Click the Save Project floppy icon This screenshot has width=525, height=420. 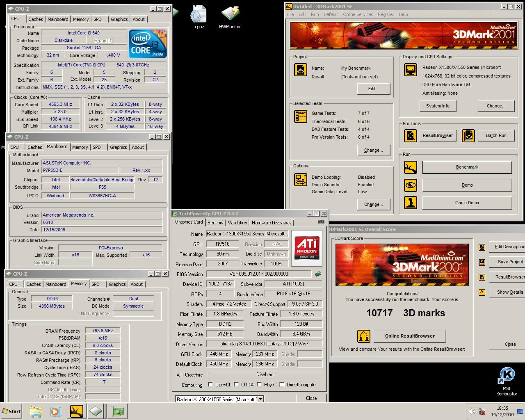(x=482, y=262)
